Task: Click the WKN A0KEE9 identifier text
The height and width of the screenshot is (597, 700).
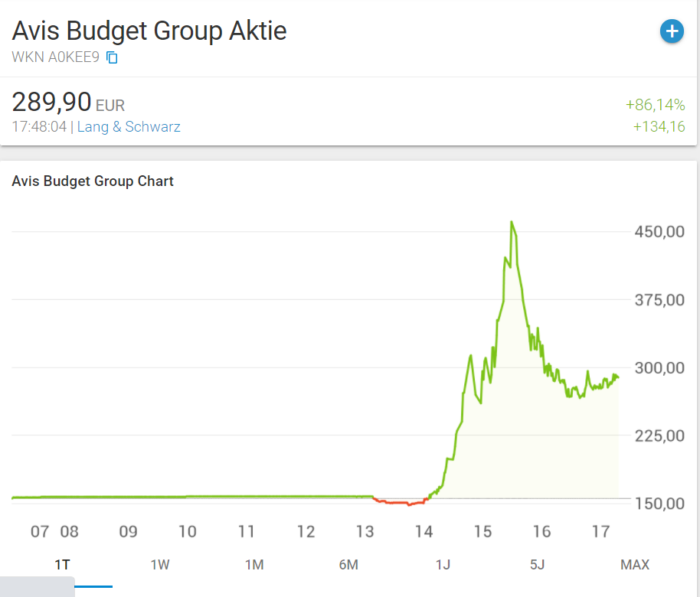Action: (55, 57)
